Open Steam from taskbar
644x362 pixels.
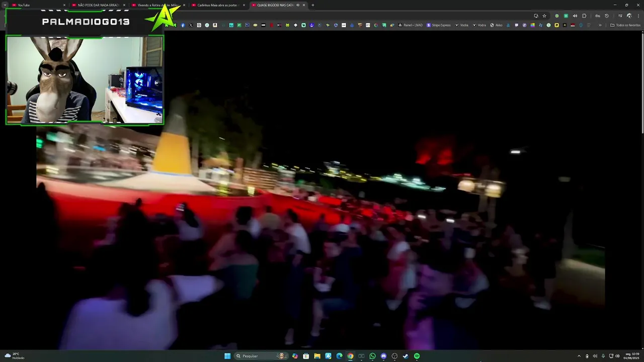(x=406, y=356)
